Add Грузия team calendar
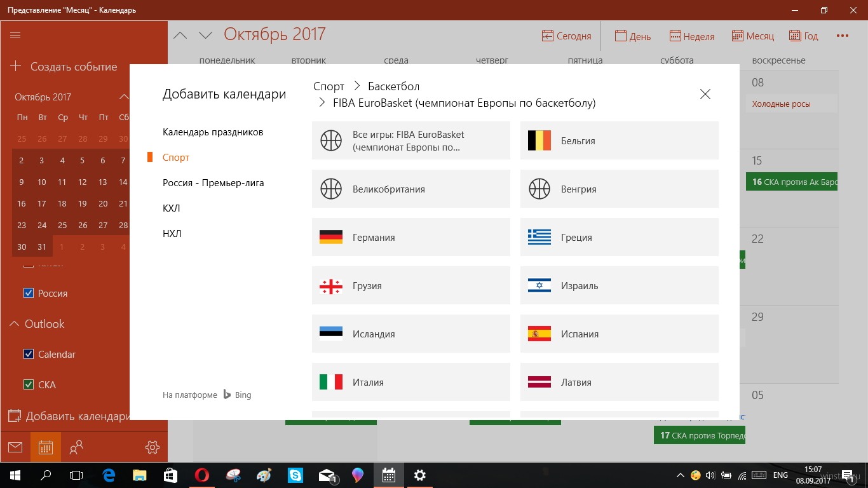 click(411, 285)
